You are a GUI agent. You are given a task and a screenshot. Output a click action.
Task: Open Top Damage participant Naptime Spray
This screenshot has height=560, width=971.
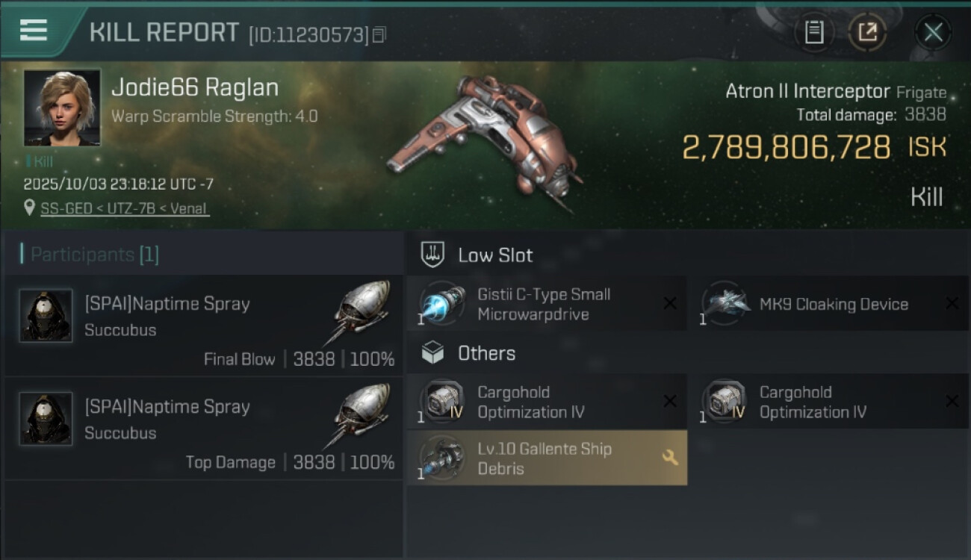167,407
